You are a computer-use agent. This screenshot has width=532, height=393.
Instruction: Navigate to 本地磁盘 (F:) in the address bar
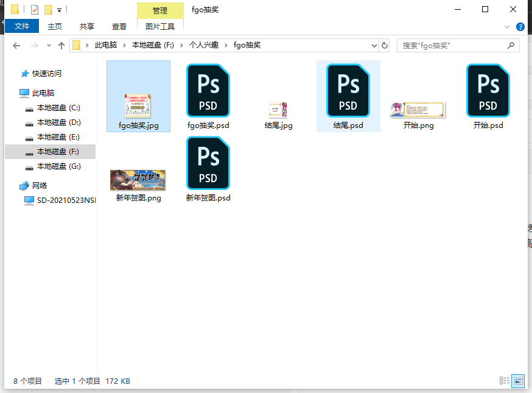click(153, 45)
